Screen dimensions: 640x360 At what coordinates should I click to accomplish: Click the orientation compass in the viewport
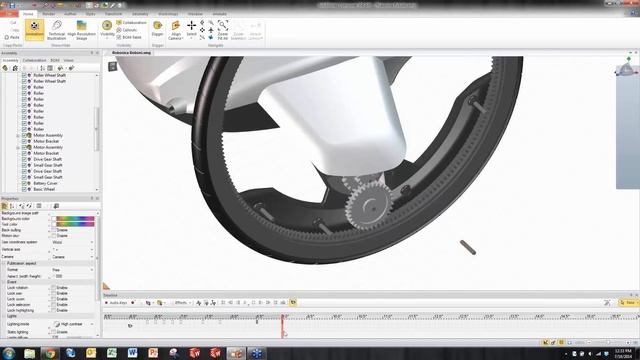point(627,67)
